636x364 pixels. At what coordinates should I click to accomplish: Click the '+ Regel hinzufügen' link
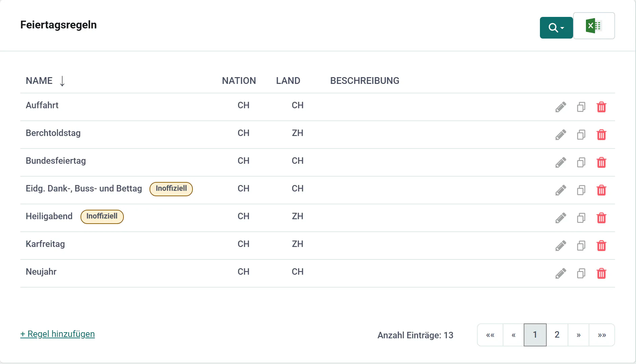point(58,334)
